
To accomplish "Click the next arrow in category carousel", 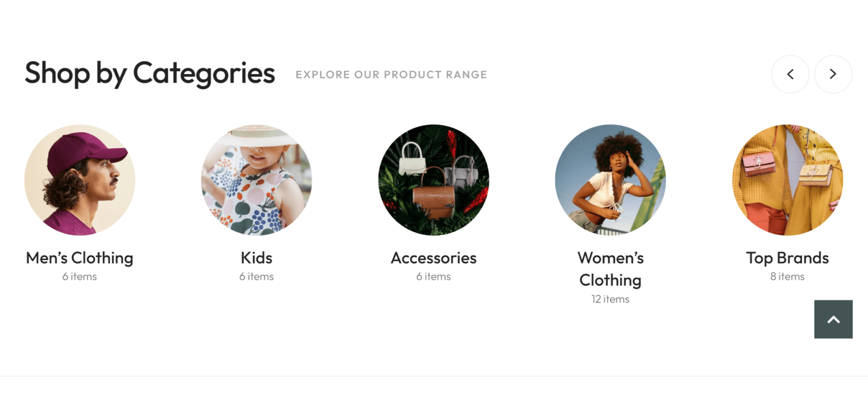I will (x=833, y=74).
